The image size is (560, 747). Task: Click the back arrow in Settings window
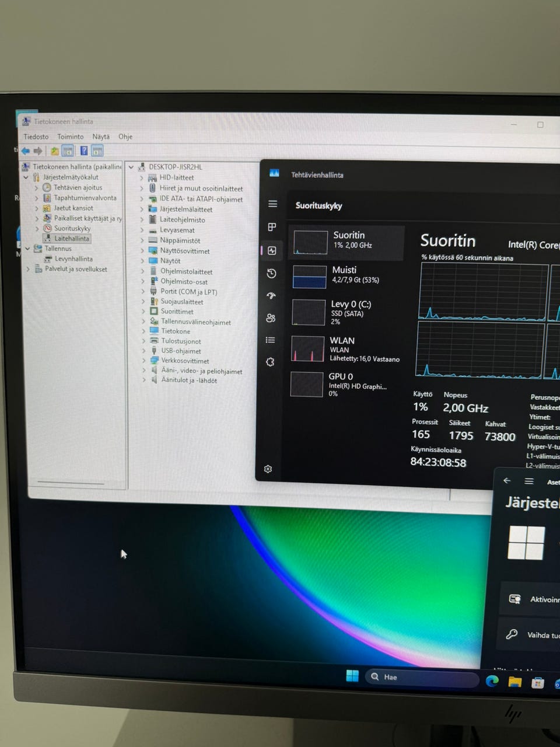(507, 480)
